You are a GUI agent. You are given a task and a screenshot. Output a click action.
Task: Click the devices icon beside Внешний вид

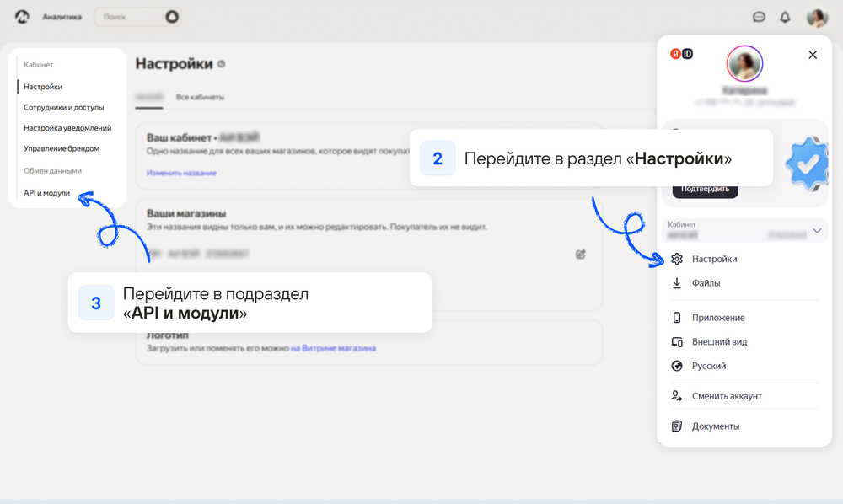coord(677,341)
